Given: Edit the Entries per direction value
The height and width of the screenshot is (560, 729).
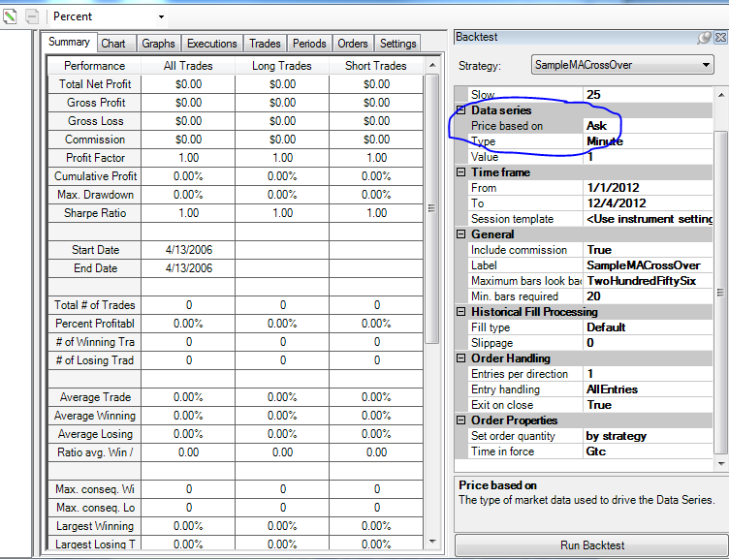Looking at the screenshot, I should [x=648, y=374].
